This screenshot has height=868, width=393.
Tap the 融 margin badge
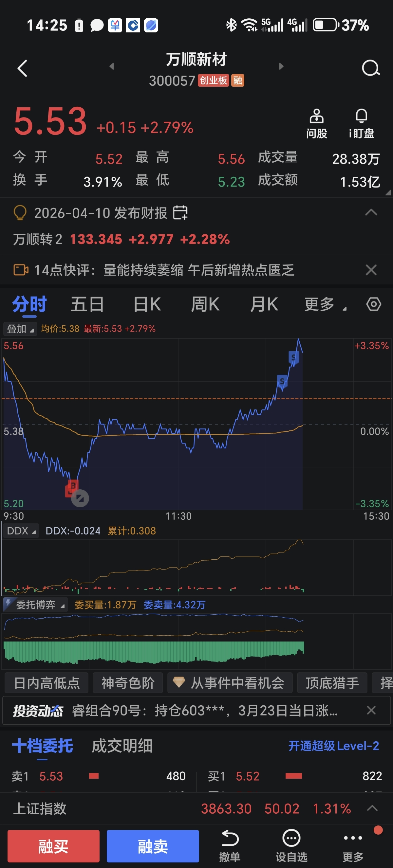click(x=238, y=81)
